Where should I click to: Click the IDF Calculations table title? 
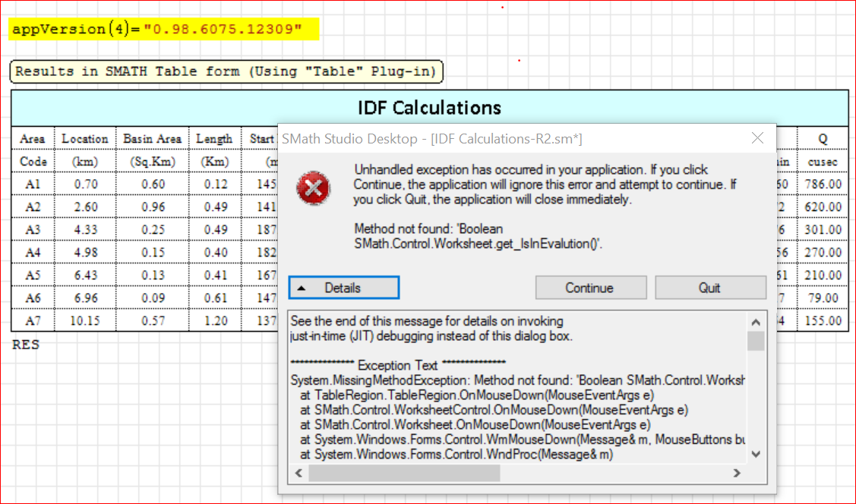pos(429,108)
